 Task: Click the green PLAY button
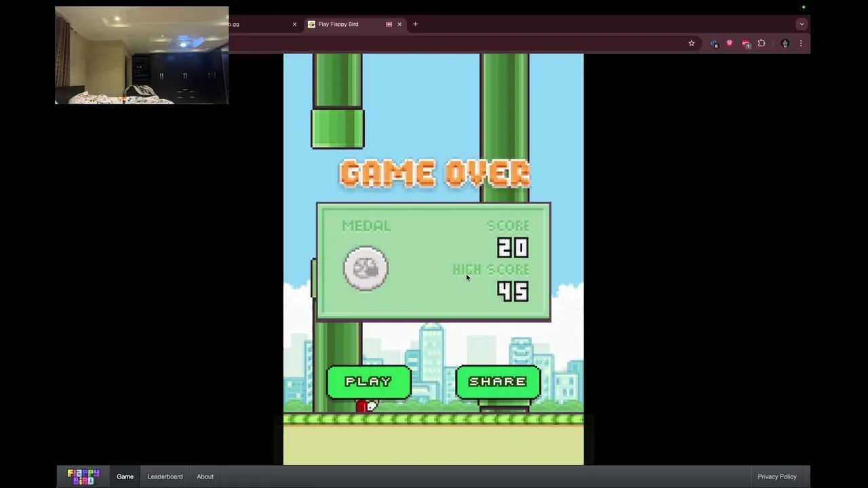tap(369, 382)
